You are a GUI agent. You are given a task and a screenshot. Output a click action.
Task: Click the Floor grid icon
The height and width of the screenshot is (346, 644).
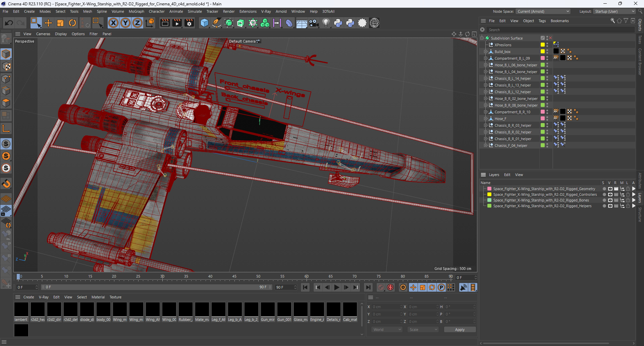(x=302, y=23)
